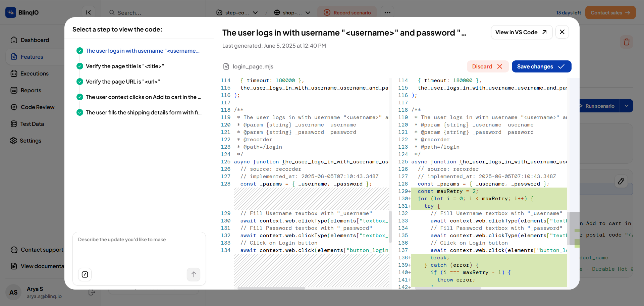Click the Save changes button
Viewport: 644px width, 306px height.
pos(541,66)
